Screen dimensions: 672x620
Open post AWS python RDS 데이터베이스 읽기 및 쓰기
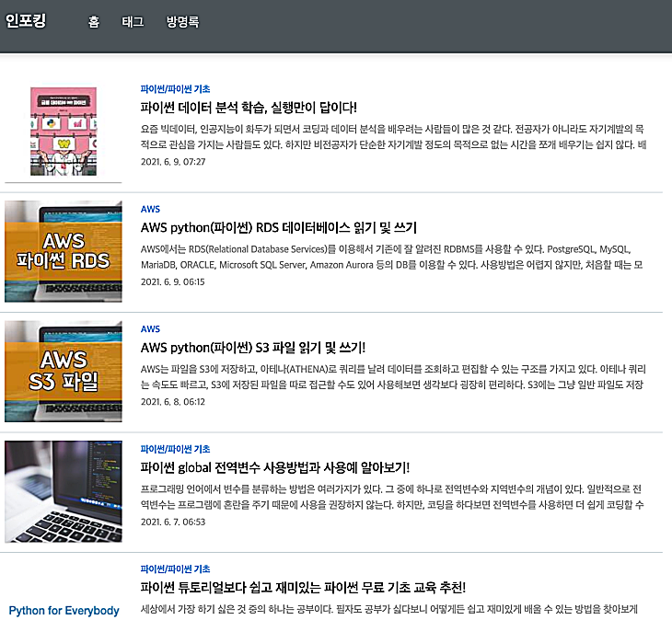[x=279, y=227]
